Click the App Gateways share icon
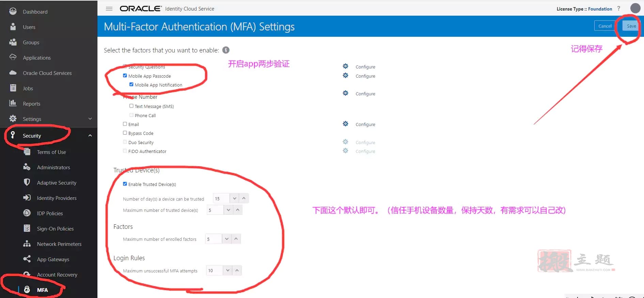 pyautogui.click(x=27, y=259)
